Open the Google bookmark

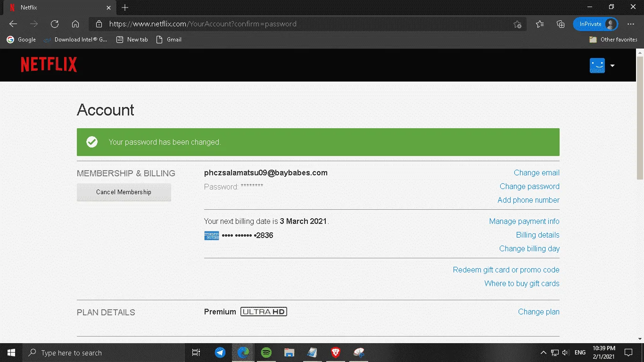(x=22, y=40)
